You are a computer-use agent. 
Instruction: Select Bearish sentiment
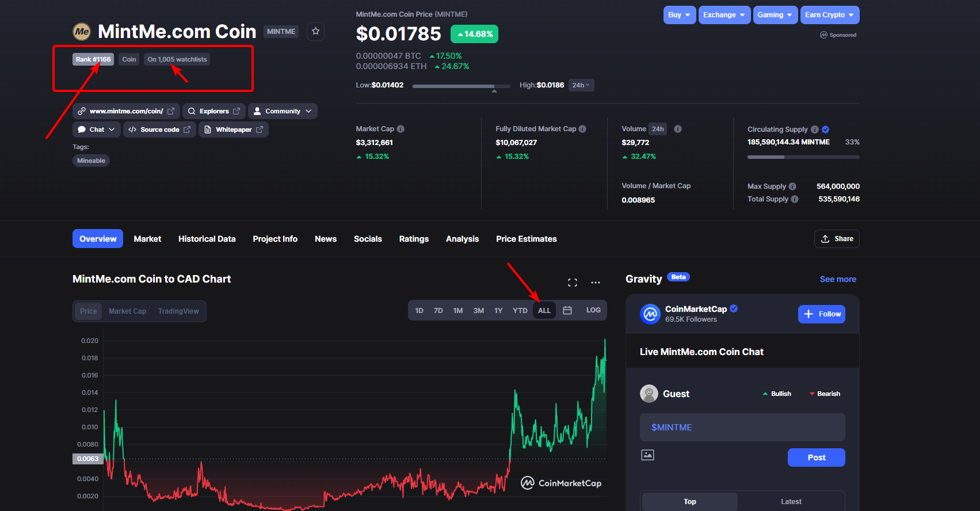click(825, 394)
